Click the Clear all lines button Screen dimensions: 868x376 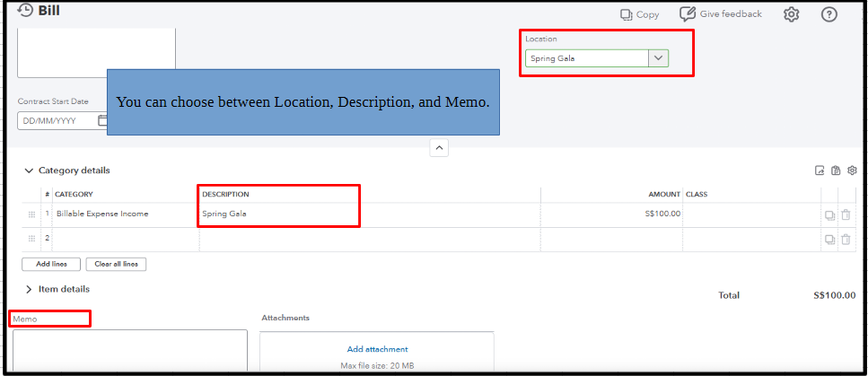coord(116,264)
